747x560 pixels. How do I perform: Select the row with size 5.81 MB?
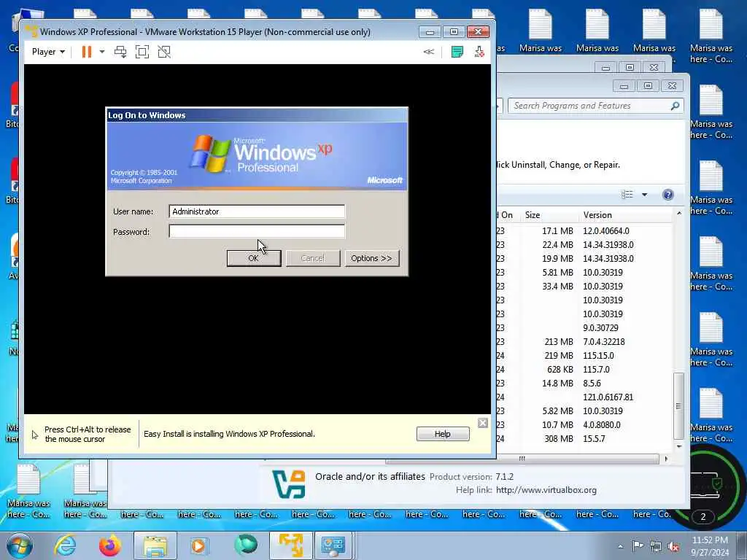coord(584,273)
